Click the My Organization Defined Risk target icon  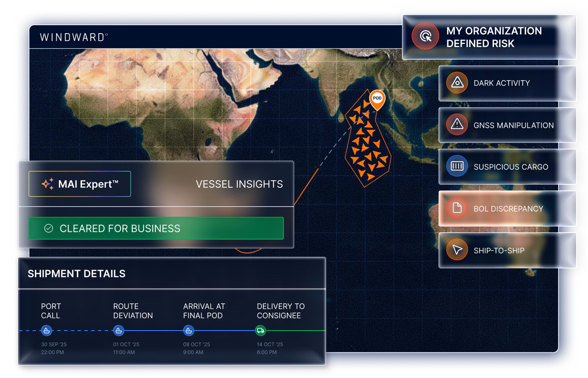[x=425, y=36]
